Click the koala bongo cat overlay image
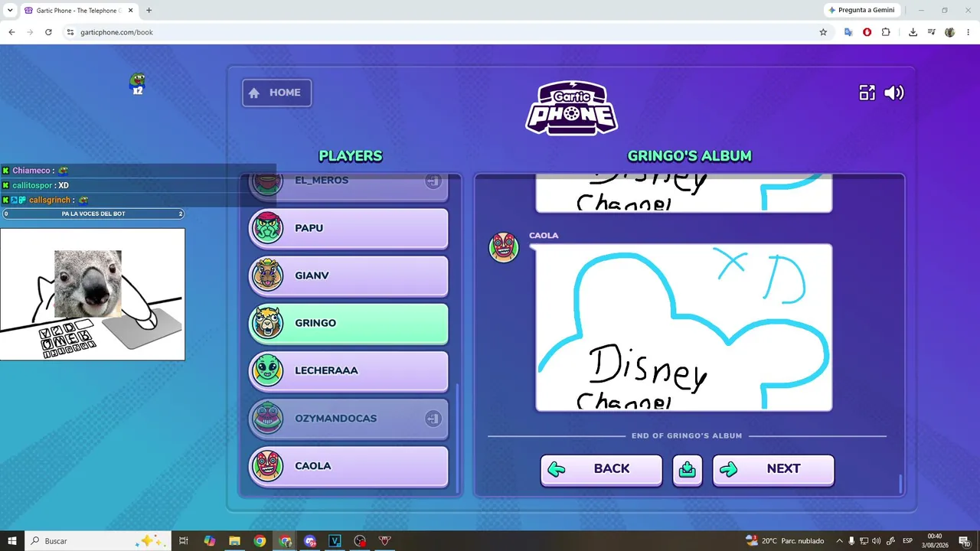Viewport: 980px width, 551px height. click(93, 294)
